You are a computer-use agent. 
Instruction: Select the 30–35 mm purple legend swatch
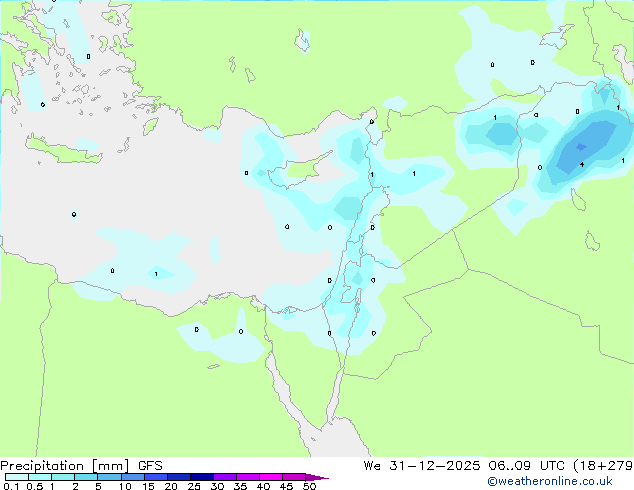[224, 477]
